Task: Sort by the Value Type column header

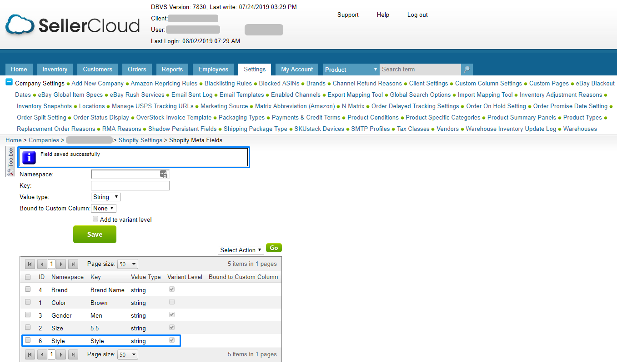Action: [x=145, y=277]
